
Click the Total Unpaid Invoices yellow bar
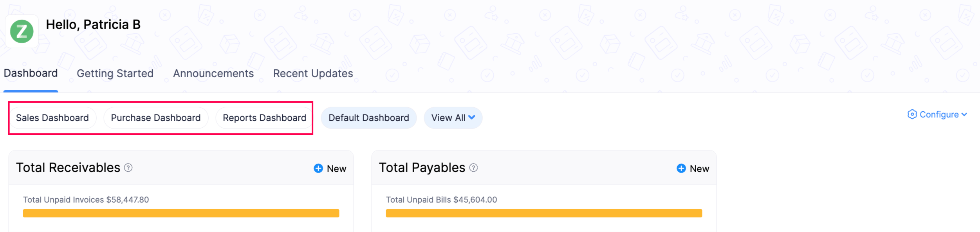point(181,213)
